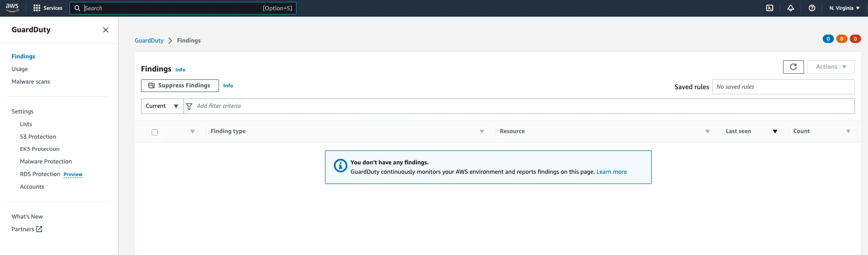The width and height of the screenshot is (868, 255).
Task: Click the Count column header
Action: tap(801, 131)
